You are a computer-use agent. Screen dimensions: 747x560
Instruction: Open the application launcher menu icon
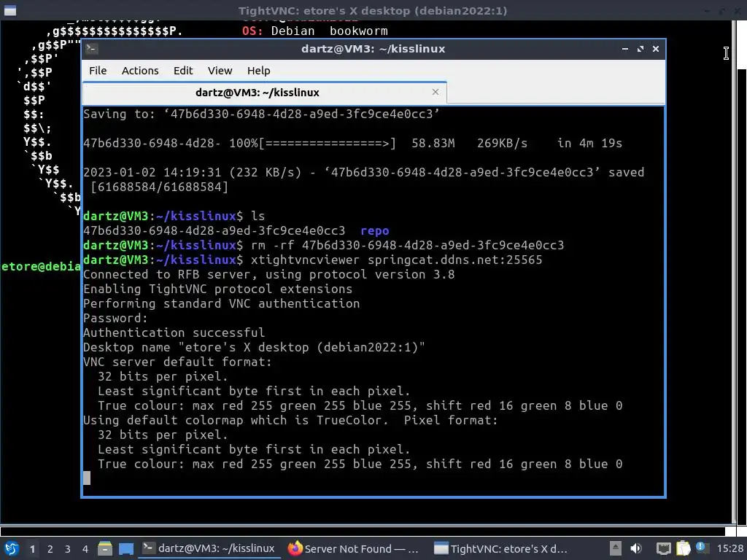pyautogui.click(x=12, y=548)
